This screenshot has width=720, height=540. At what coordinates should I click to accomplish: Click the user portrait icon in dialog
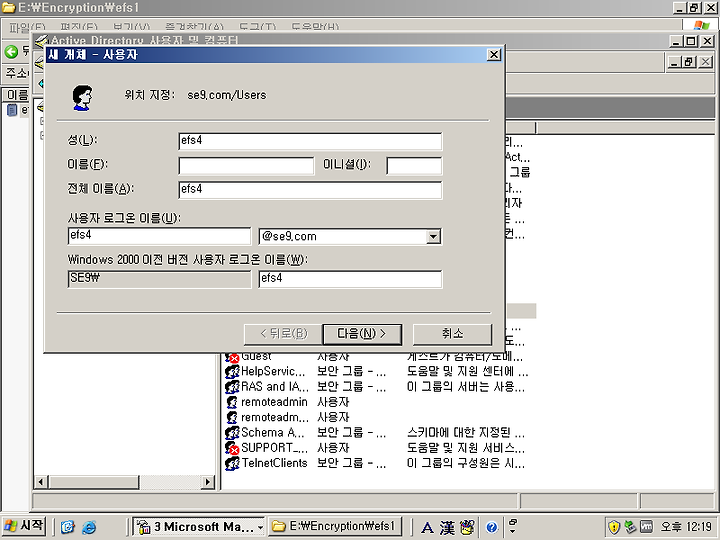83,97
